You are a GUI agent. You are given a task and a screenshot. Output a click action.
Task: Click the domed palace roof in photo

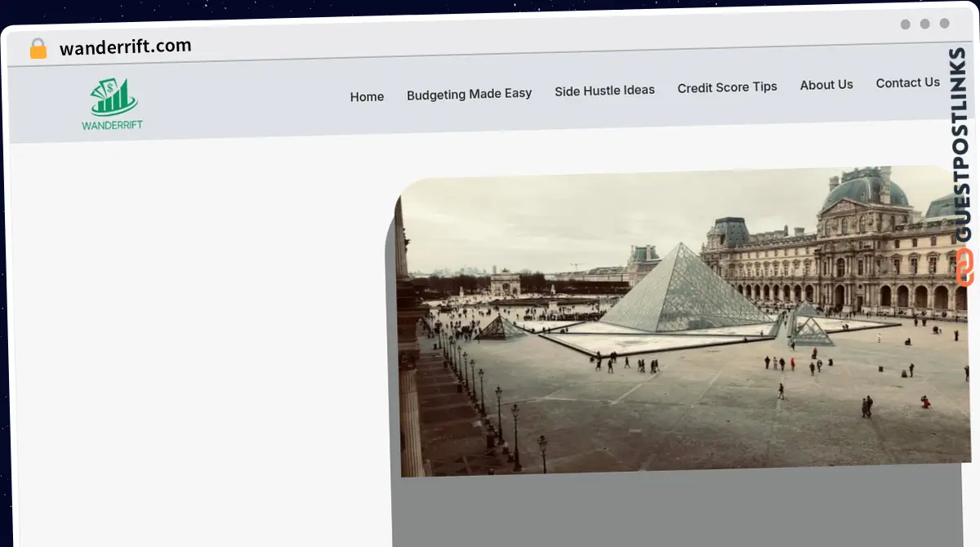[x=864, y=189]
